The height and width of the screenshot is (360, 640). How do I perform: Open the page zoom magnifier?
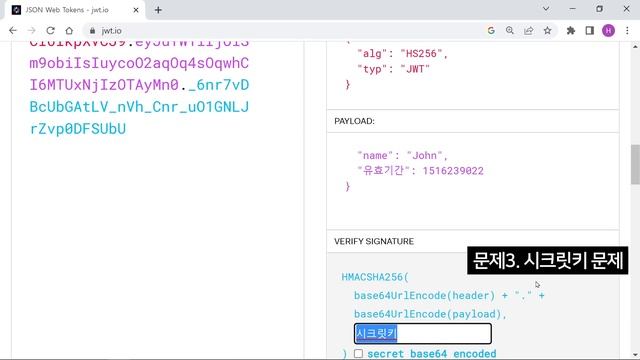pyautogui.click(x=510, y=31)
